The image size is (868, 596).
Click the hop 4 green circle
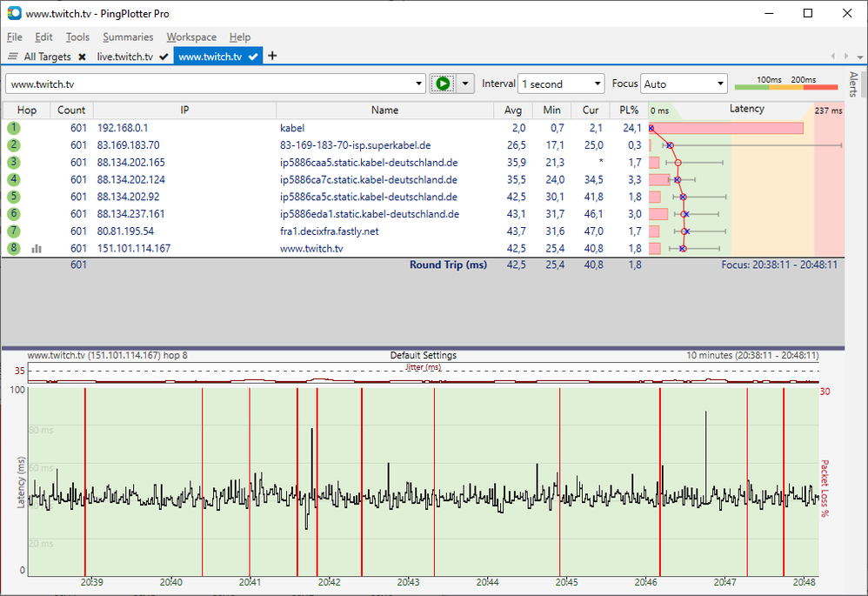click(x=14, y=179)
